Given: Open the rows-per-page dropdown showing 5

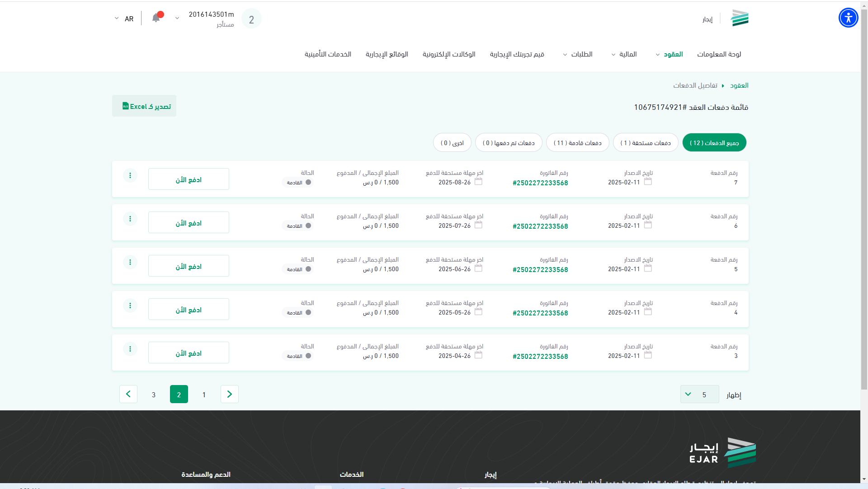Looking at the screenshot, I should 699,394.
